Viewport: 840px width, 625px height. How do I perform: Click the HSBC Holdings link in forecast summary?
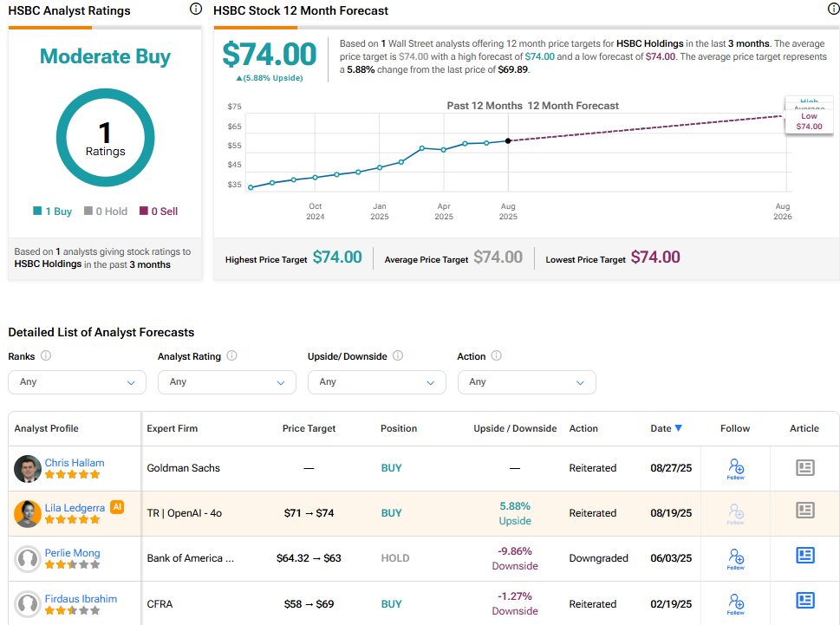[650, 43]
